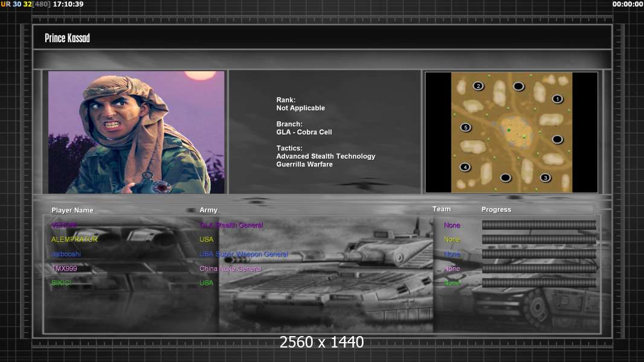
Task: Click "Guerrilla Warfare" tactics text
Action: click(304, 164)
